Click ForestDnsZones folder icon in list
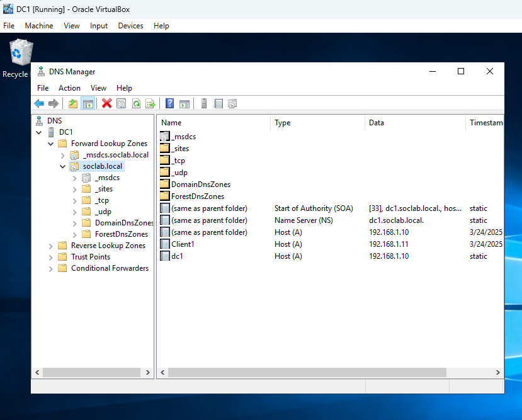Screen dimensions: 522x420 (165, 196)
